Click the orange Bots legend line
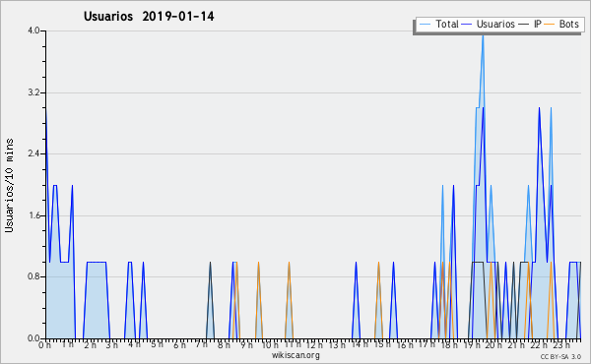The image size is (591, 364). point(550,25)
